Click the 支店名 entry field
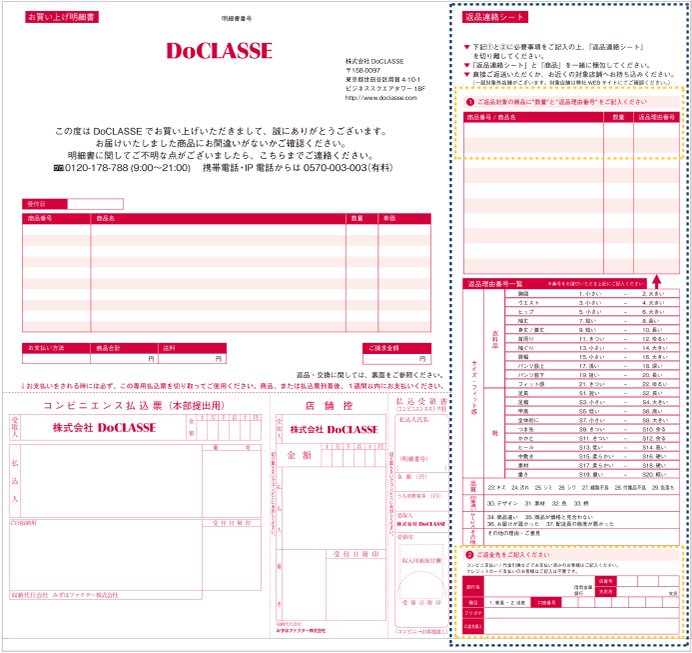Viewport: 692px width, 653px height. coord(647,592)
